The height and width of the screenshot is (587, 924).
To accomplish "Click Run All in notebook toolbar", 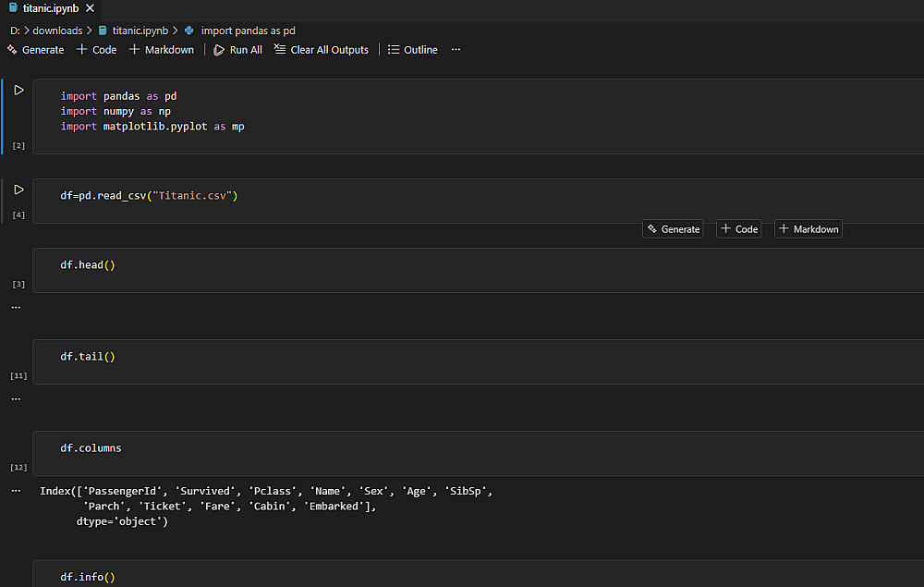I will pyautogui.click(x=237, y=50).
